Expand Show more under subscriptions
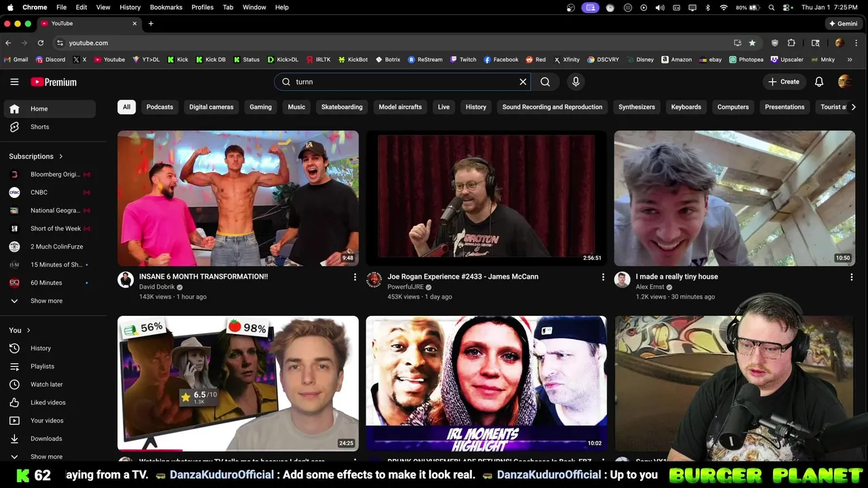Screen dimensions: 868x488 [x=48, y=301]
